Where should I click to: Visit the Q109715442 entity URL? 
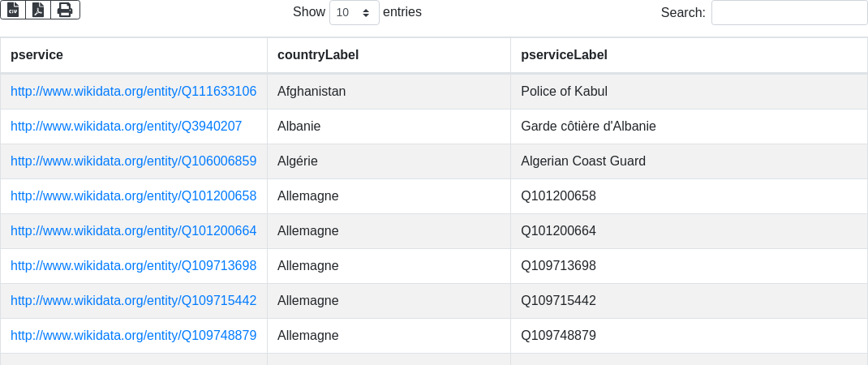click(x=133, y=301)
